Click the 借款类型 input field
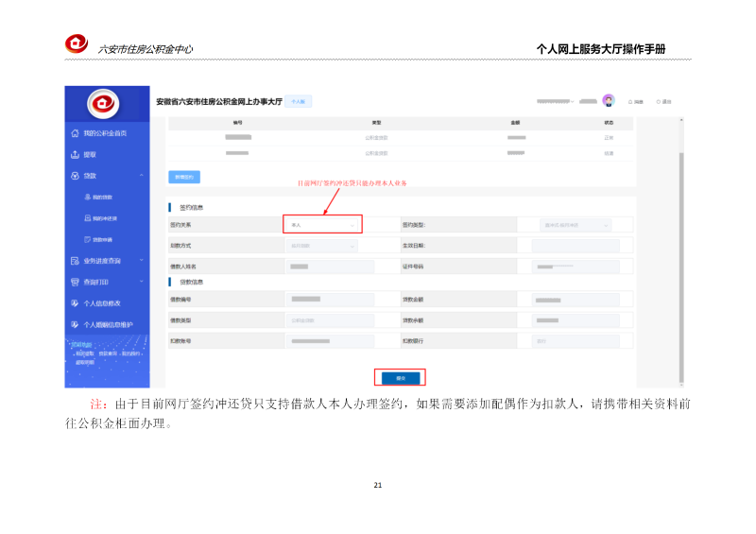 point(330,320)
